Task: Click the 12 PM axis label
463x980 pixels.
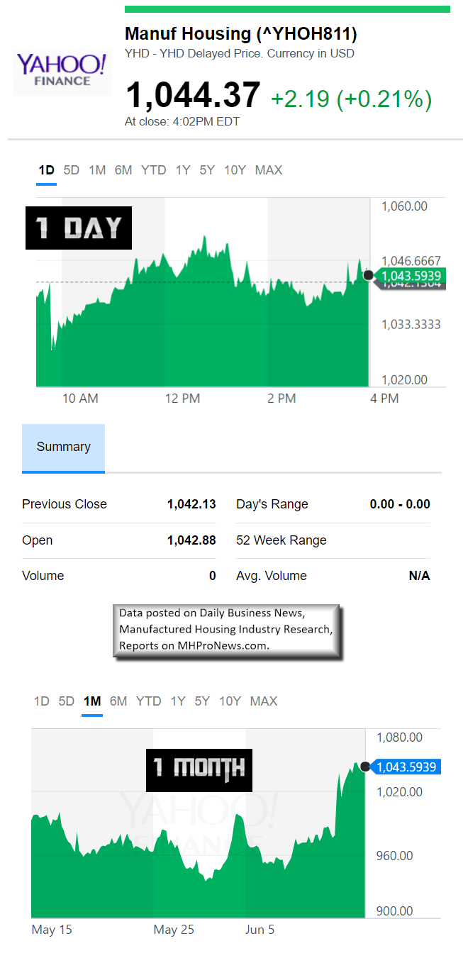Action: (182, 399)
